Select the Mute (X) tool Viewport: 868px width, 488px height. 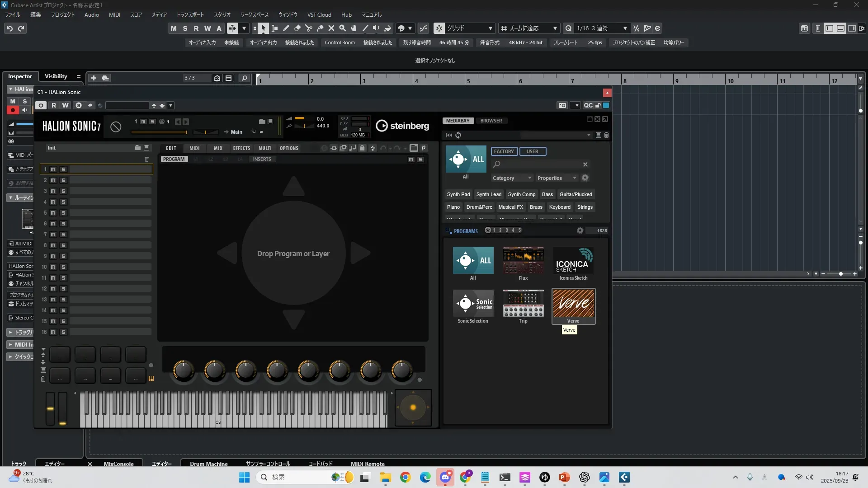point(331,28)
